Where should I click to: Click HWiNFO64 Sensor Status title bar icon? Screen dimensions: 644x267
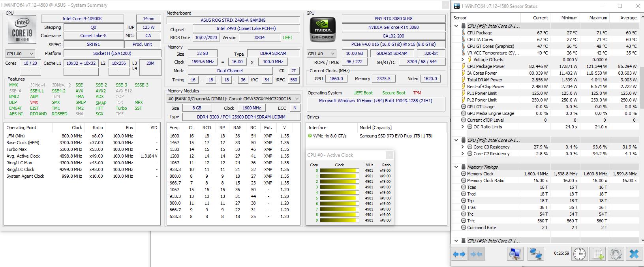[457, 6]
